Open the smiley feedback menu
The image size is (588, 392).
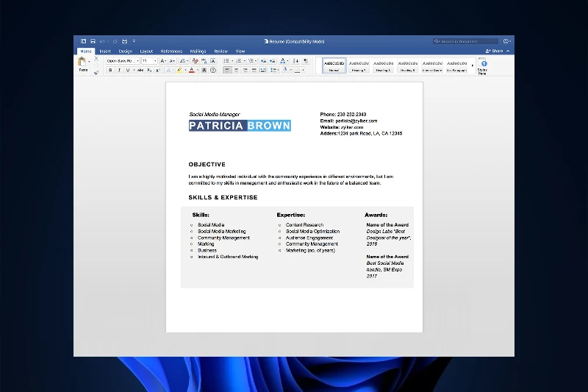[506, 41]
